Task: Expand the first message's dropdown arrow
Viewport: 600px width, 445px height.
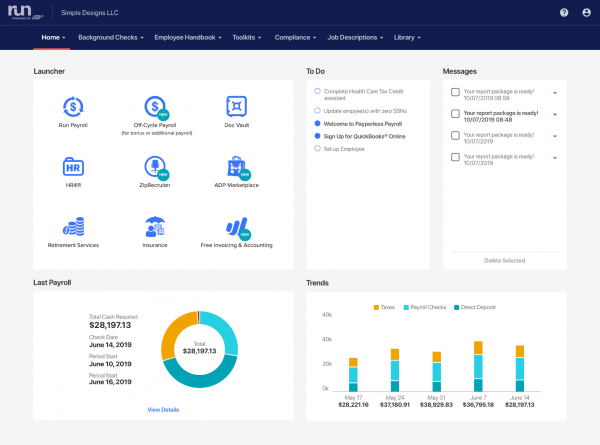Action: point(554,92)
